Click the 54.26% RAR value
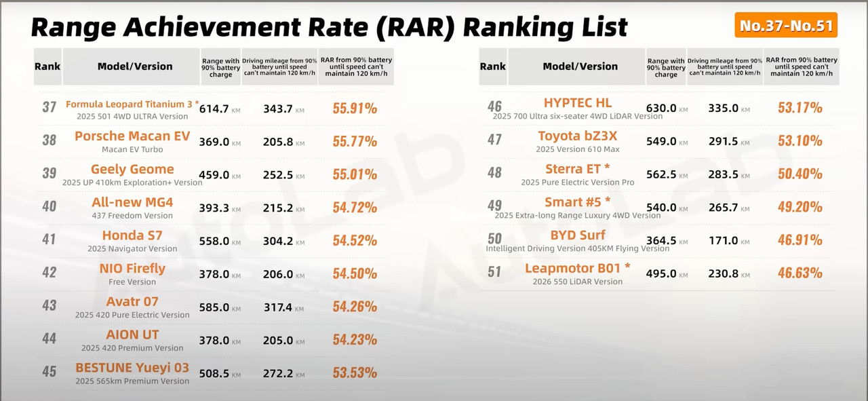 coord(355,307)
